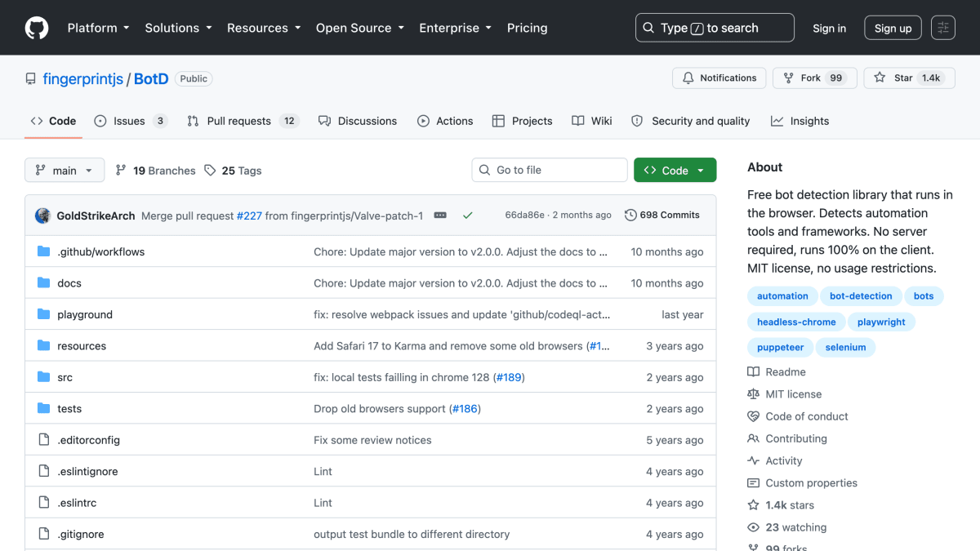Click the GitHub logo icon
The image size is (980, 551).
coord(37,28)
